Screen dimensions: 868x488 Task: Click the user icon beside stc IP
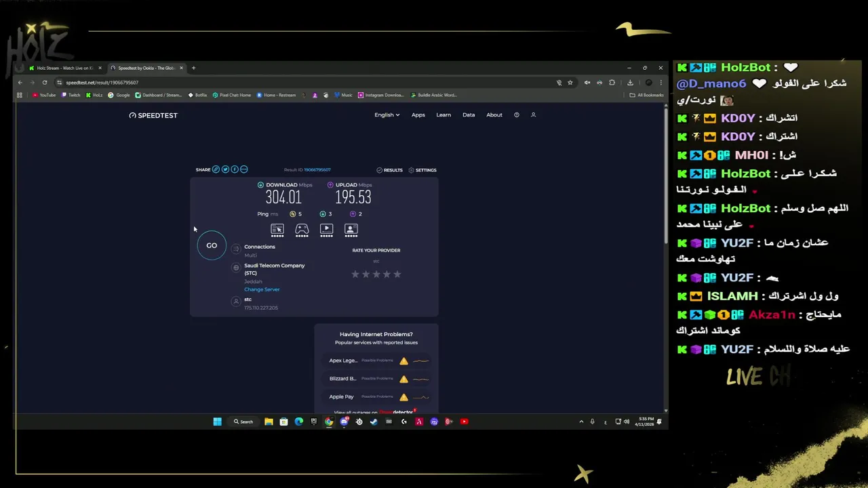236,301
